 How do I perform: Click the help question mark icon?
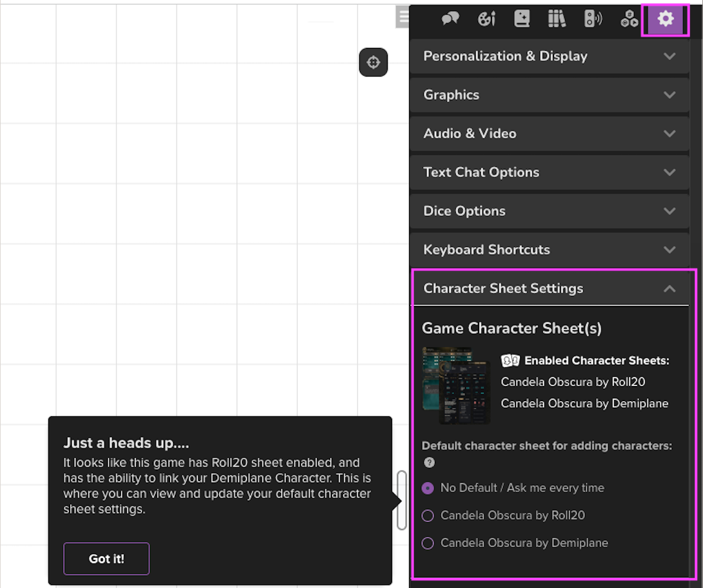430,462
